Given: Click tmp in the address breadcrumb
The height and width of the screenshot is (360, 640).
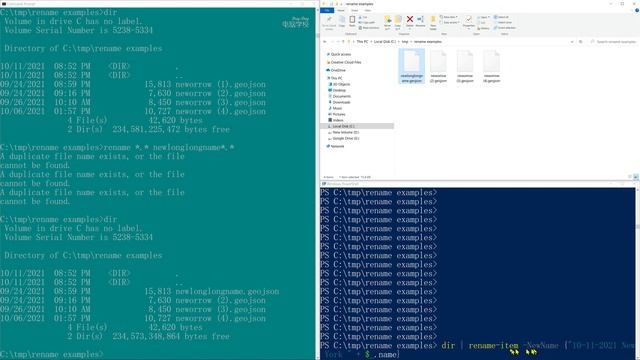Looking at the screenshot, I should [404, 42].
